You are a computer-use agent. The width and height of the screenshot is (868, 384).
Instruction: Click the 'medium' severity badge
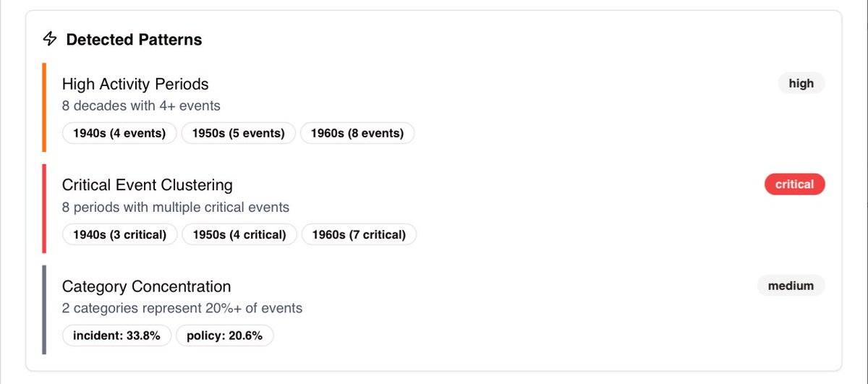(x=791, y=286)
